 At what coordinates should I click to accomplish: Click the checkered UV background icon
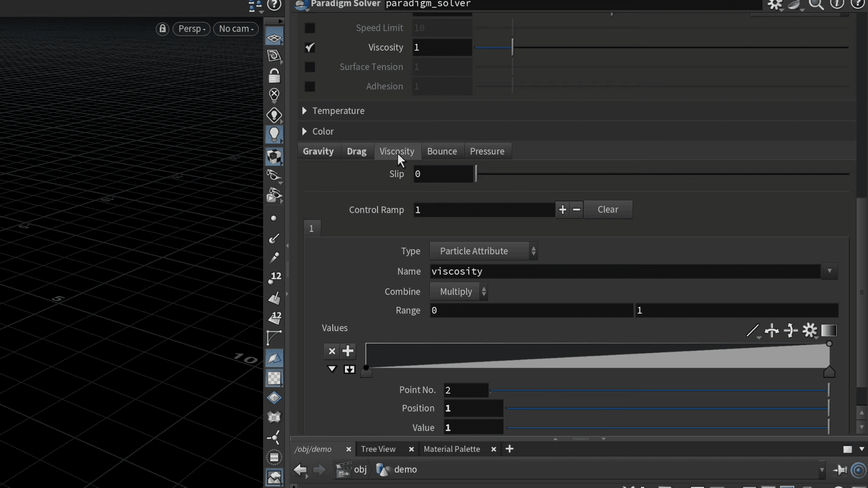click(x=274, y=378)
